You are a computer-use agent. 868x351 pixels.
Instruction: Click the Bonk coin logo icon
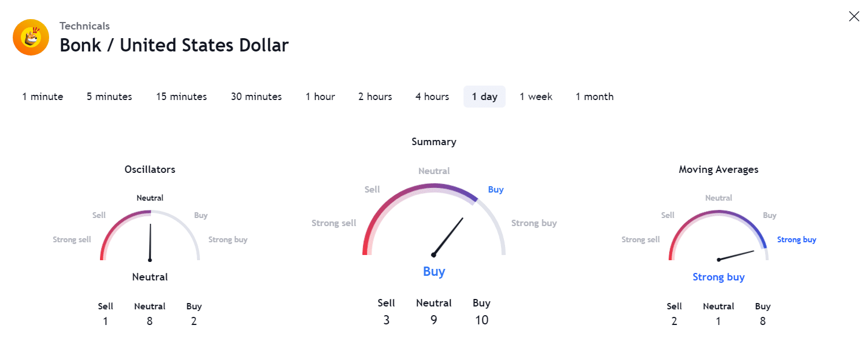pyautogui.click(x=31, y=38)
